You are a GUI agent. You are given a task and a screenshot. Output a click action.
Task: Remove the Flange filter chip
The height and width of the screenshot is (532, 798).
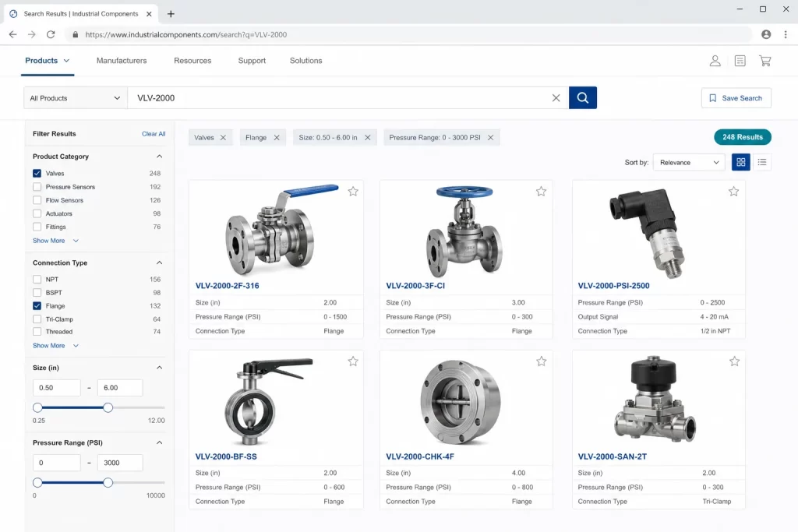pos(277,137)
